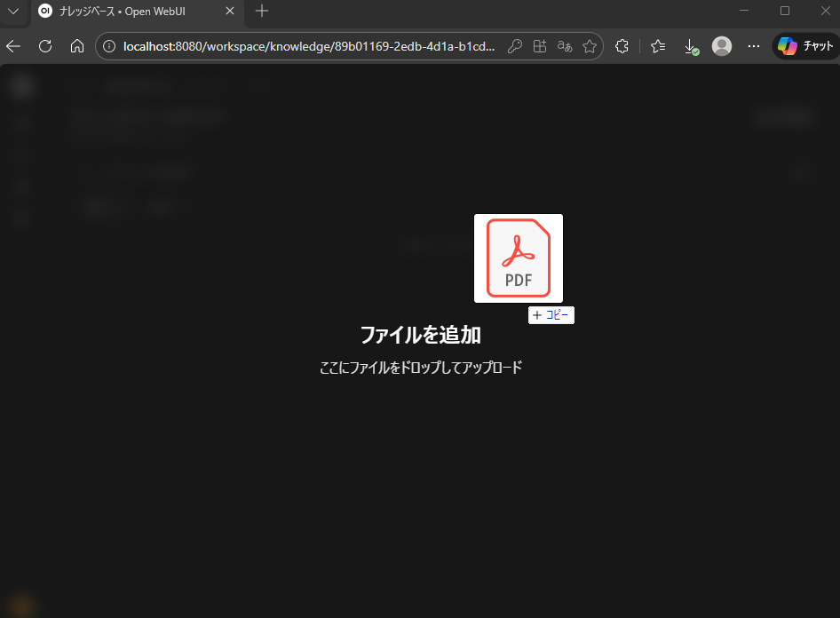Open the Copilot チャット button
The width and height of the screenshot is (840, 618).
804,46
